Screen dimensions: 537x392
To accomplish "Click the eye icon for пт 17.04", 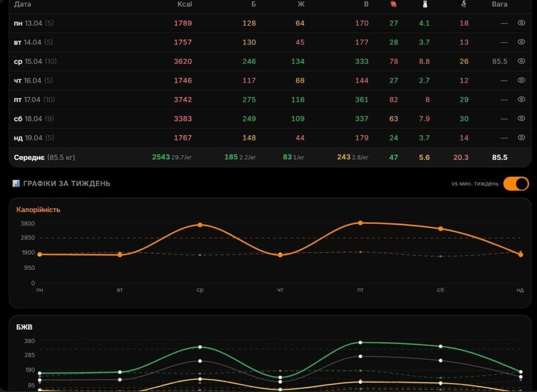I will [521, 99].
